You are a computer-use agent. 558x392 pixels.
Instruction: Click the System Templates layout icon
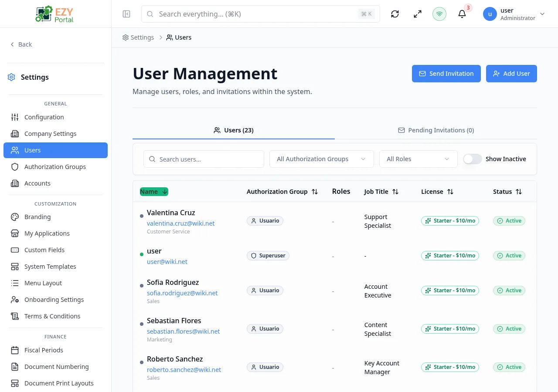pyautogui.click(x=15, y=267)
